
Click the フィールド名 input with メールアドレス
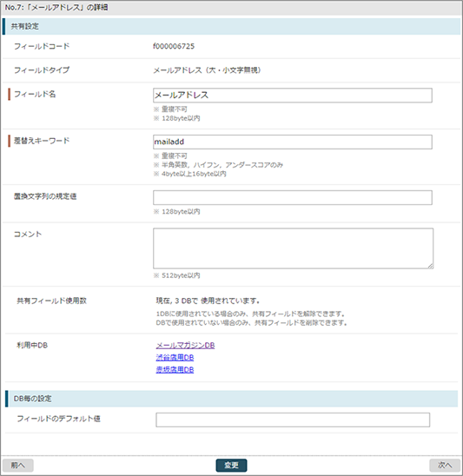pos(293,96)
